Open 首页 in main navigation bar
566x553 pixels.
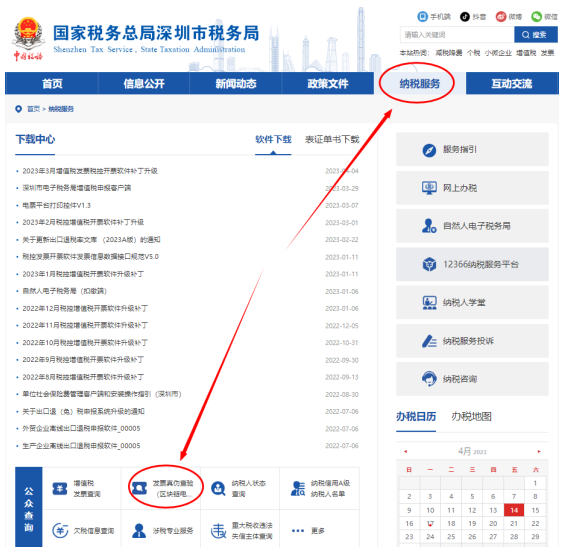click(52, 83)
